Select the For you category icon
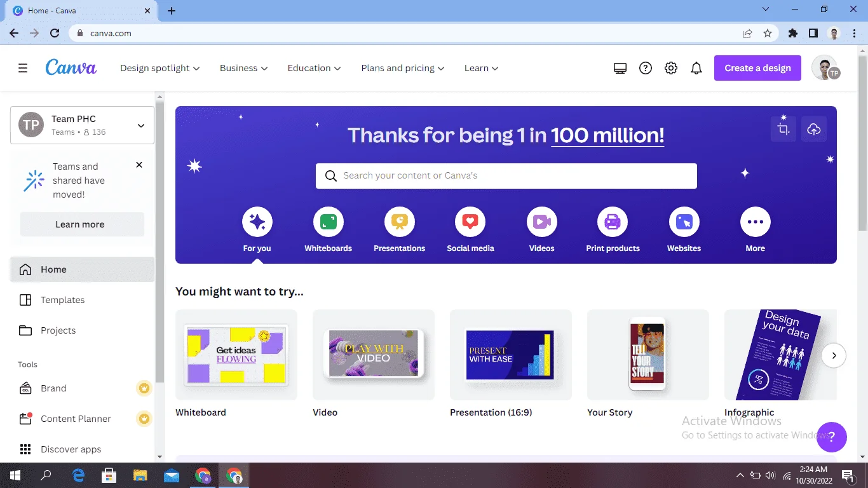868x488 pixels. pos(257,222)
